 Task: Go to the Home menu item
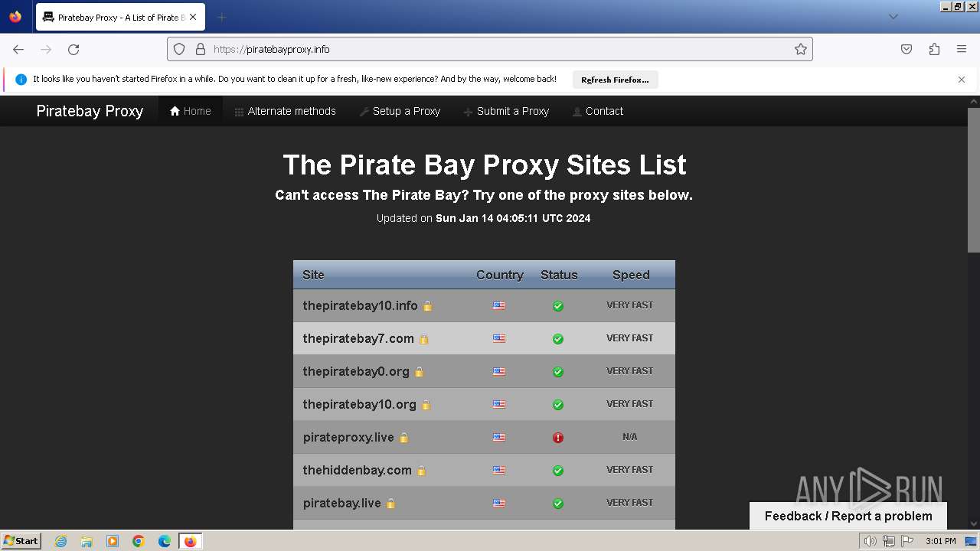tap(191, 111)
